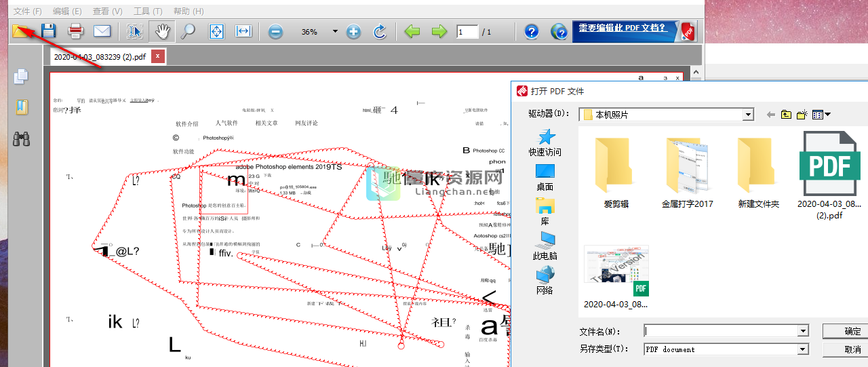Open the 文件 (F) menu
Screen dimensions: 868x367
pyautogui.click(x=28, y=11)
